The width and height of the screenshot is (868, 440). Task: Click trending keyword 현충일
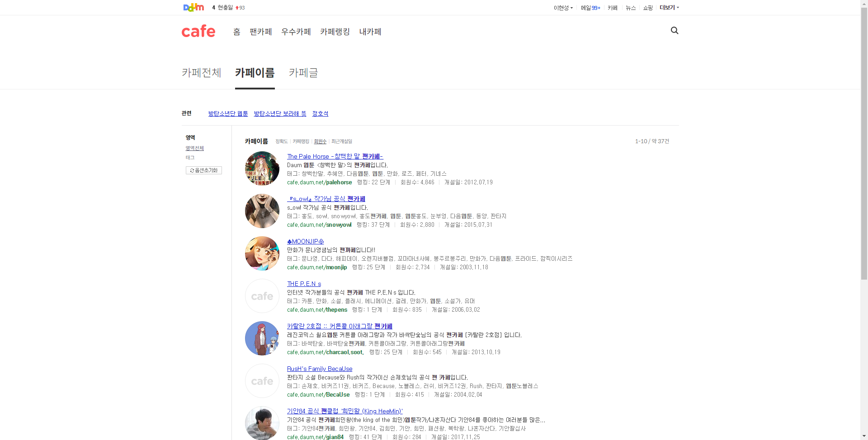225,8
